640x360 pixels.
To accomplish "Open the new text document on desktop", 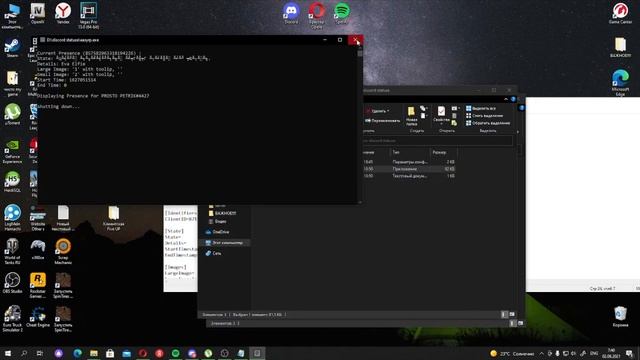I will coord(63,218).
